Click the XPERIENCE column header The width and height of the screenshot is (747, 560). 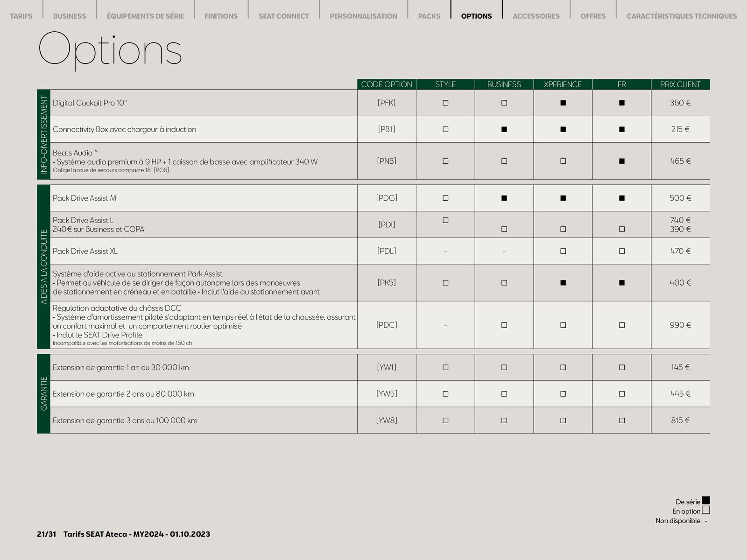[563, 84]
